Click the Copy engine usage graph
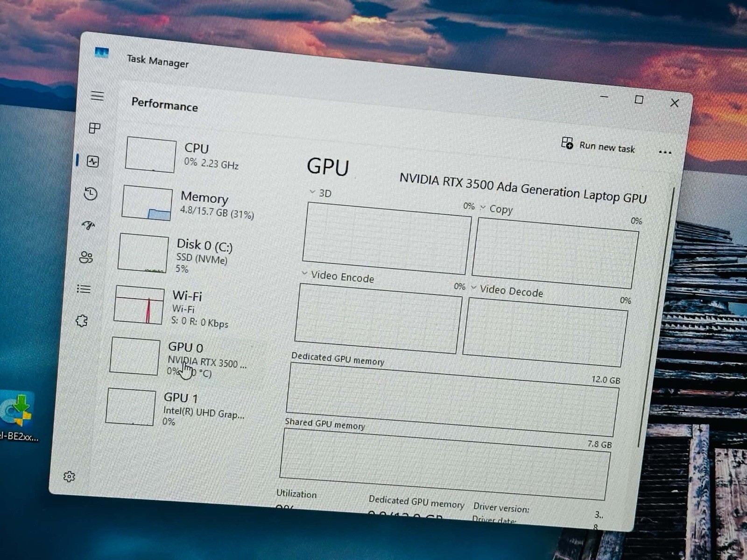 pyautogui.click(x=555, y=253)
